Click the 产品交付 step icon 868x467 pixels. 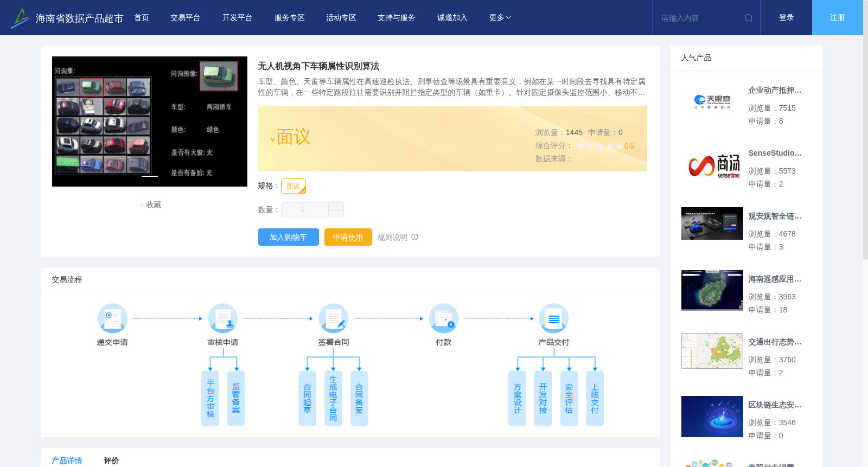tap(554, 318)
